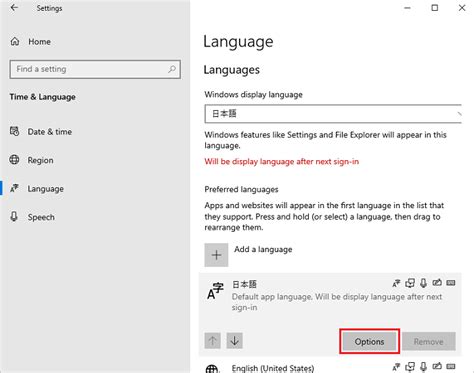The width and height of the screenshot is (474, 373).
Task: Click the English (United States) globe icon
Action: (x=212, y=369)
